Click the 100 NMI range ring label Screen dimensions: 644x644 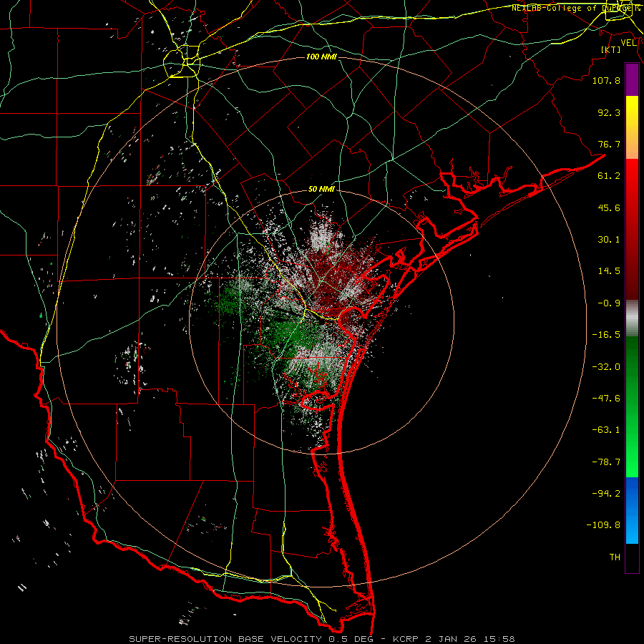click(321, 57)
